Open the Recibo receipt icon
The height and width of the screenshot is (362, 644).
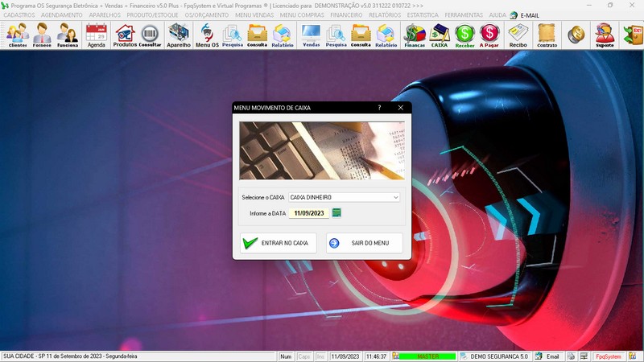(518, 35)
